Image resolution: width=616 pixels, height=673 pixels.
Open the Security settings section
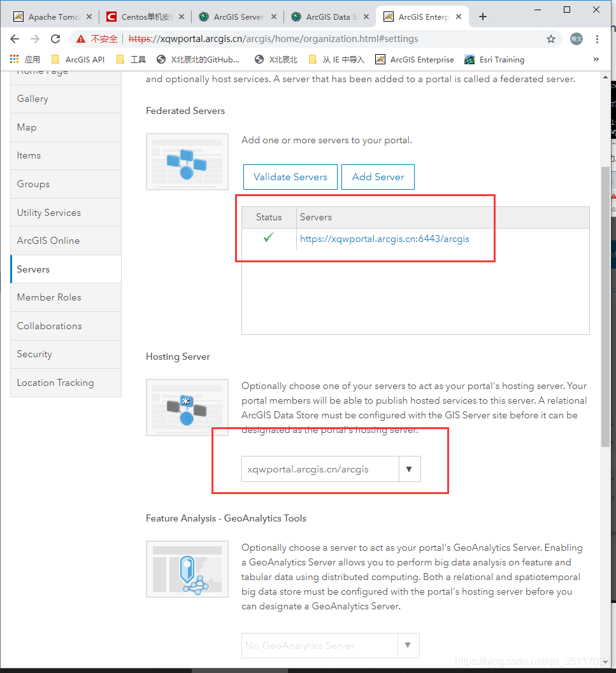point(66,354)
